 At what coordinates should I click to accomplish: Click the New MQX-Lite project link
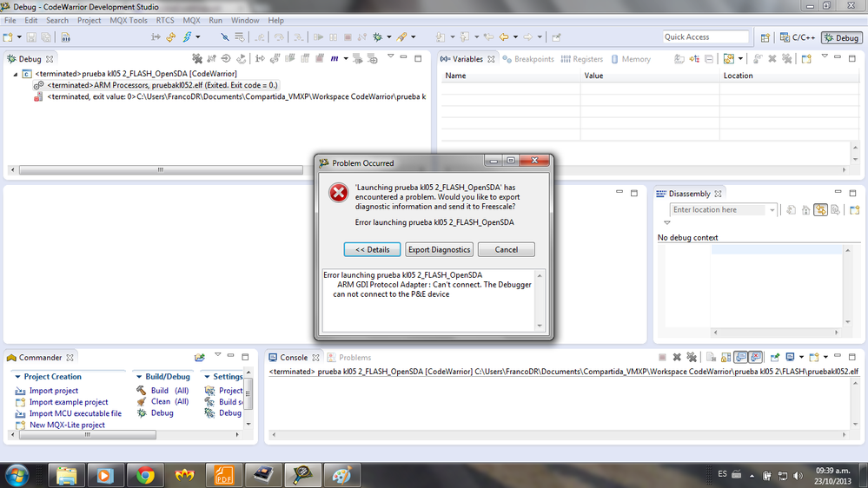(67, 425)
